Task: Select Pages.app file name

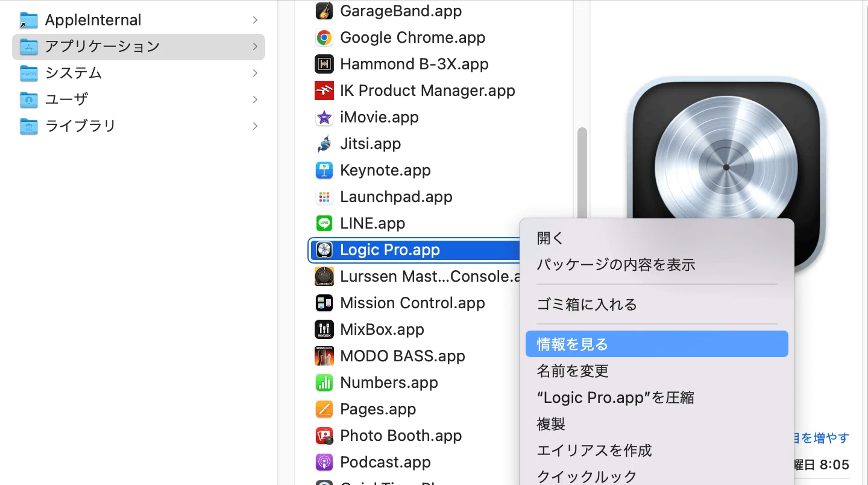Action: 378,409
